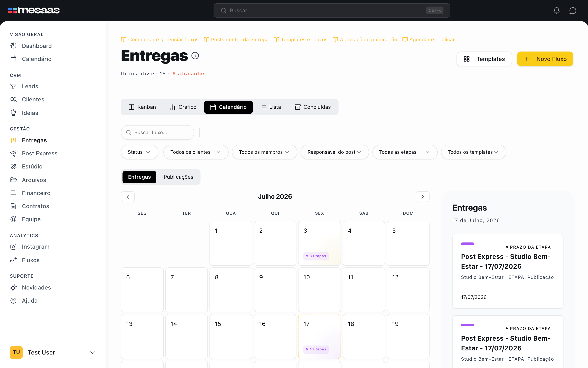The width and height of the screenshot is (588, 368).
Task: Click the 8 atrasados indicator
Action: click(189, 74)
